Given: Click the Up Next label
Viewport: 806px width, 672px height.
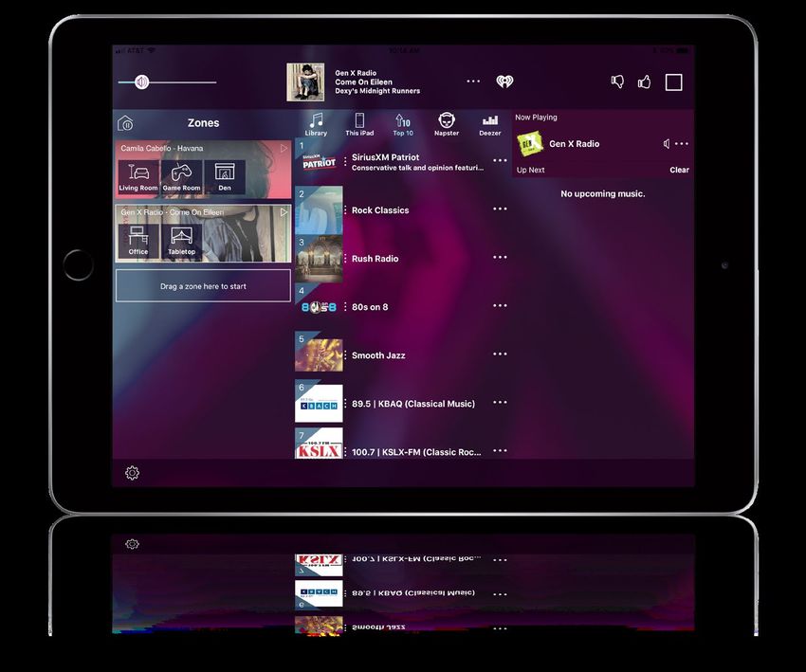Looking at the screenshot, I should 530,170.
